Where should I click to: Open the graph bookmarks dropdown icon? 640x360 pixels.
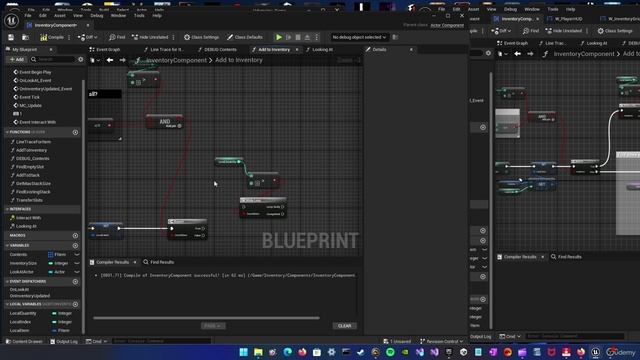(x=94, y=60)
